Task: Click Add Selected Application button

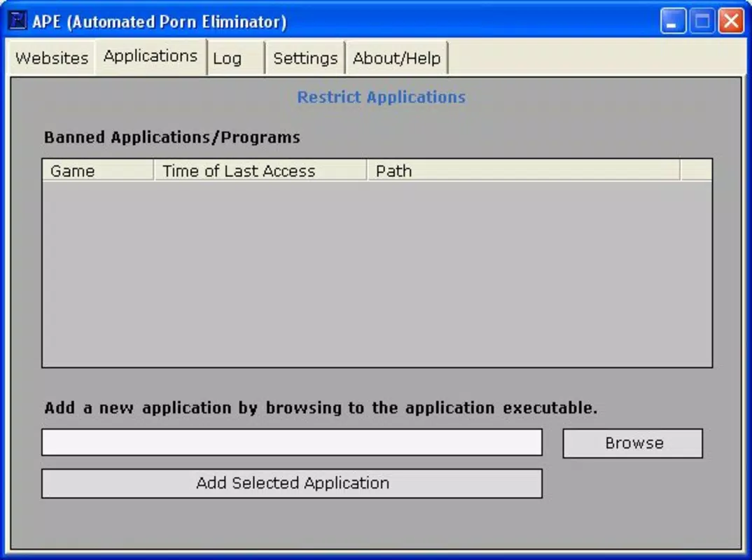Action: [292, 483]
